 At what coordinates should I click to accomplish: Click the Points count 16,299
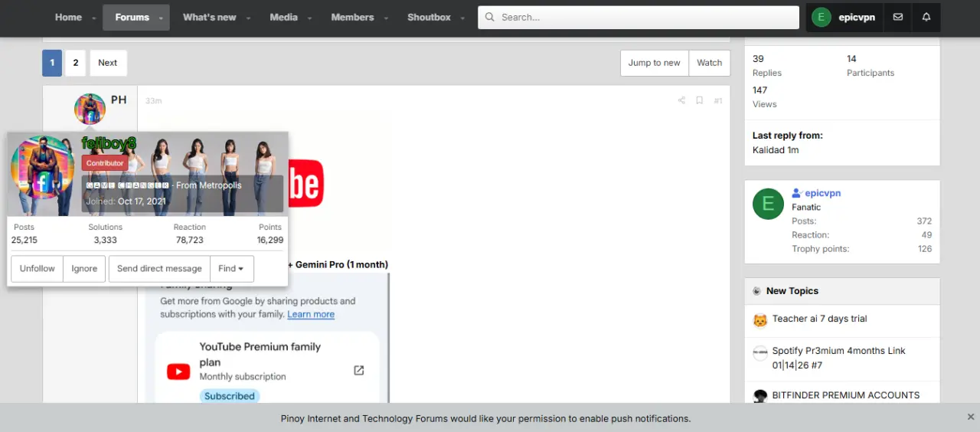pyautogui.click(x=270, y=240)
